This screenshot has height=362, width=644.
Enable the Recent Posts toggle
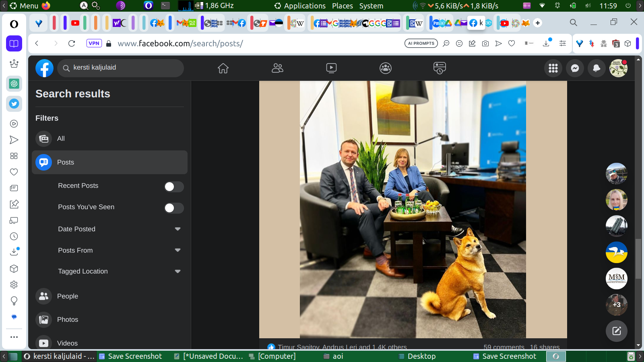coord(174,187)
